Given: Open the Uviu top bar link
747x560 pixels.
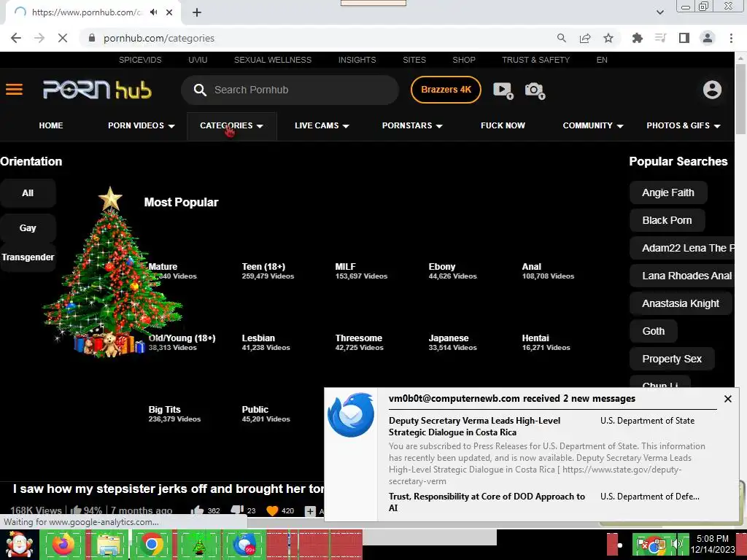Looking at the screenshot, I should tap(198, 60).
